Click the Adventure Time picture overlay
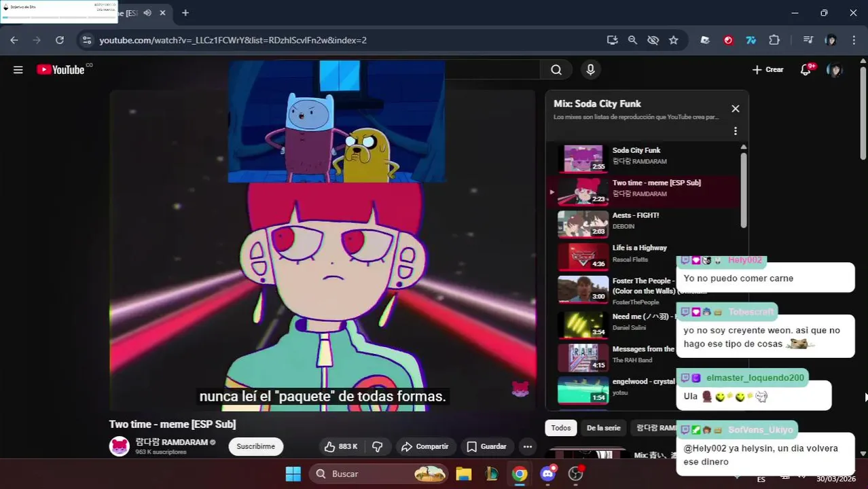 (x=337, y=122)
